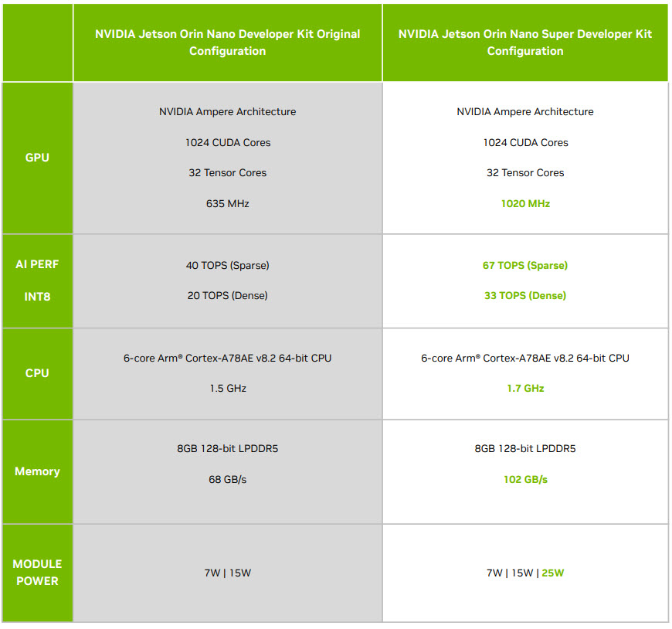Image resolution: width=672 pixels, height=629 pixels.
Task: Select the Memory row label
Action: click(x=37, y=471)
